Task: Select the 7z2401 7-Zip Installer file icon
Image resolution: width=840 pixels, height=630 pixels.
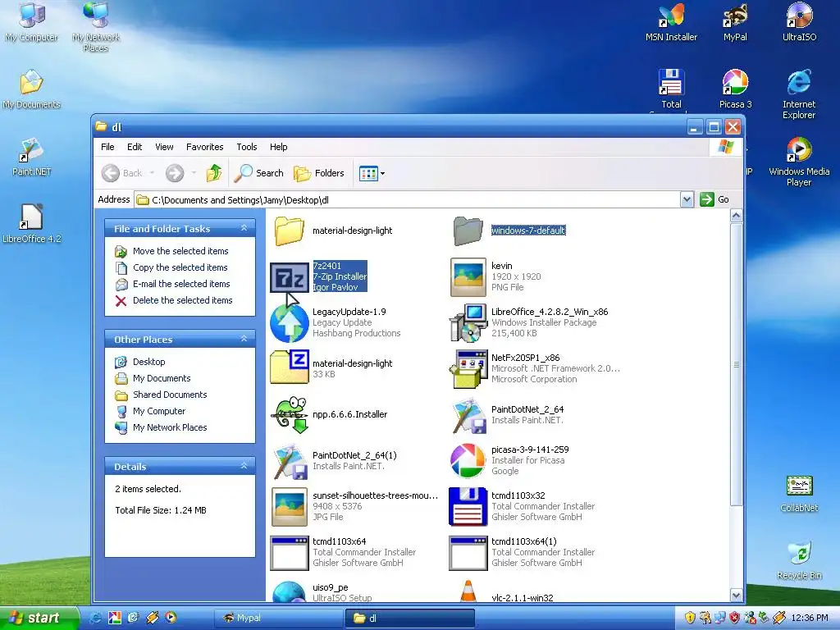Action: (289, 277)
